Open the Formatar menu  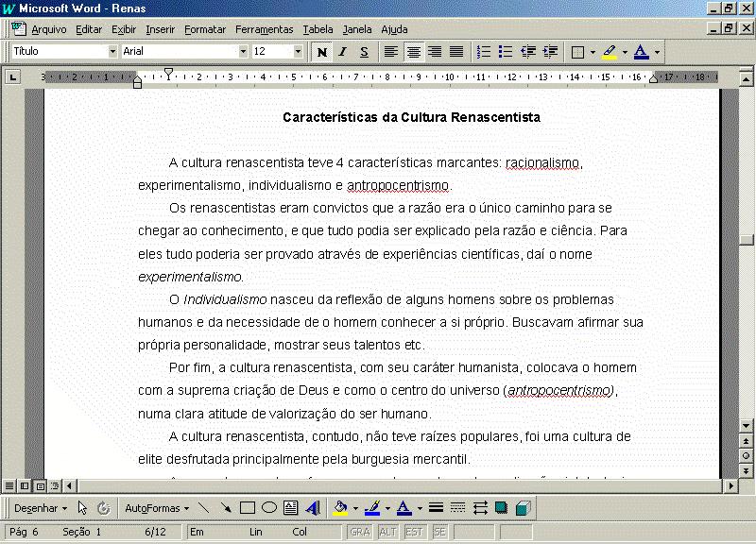point(205,29)
